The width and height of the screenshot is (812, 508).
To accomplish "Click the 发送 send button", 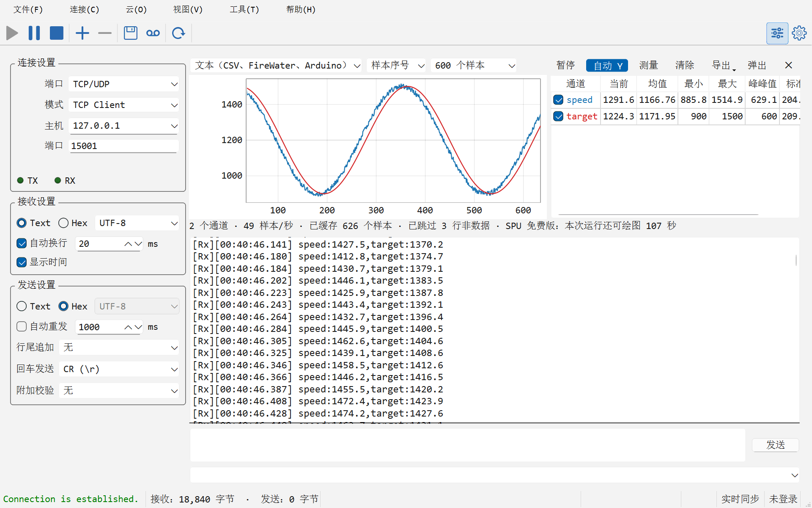I will (x=776, y=445).
